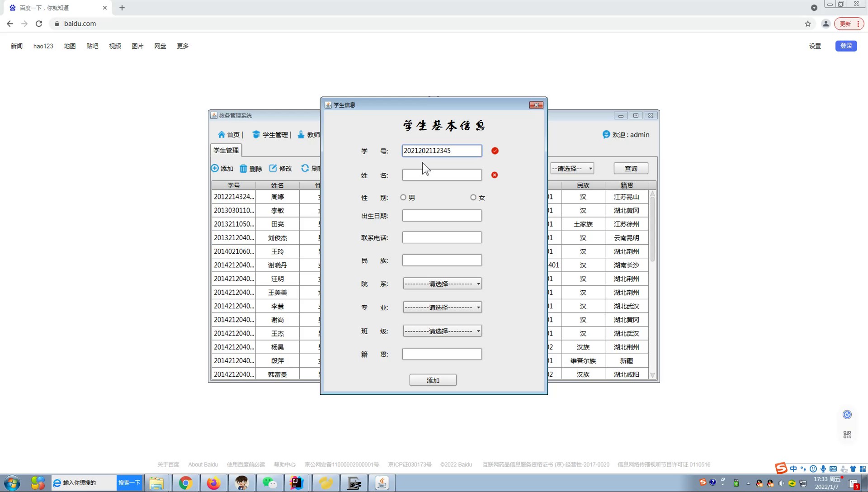Click the 教师 person icon in menu
The height and width of the screenshot is (492, 868).
tap(301, 135)
